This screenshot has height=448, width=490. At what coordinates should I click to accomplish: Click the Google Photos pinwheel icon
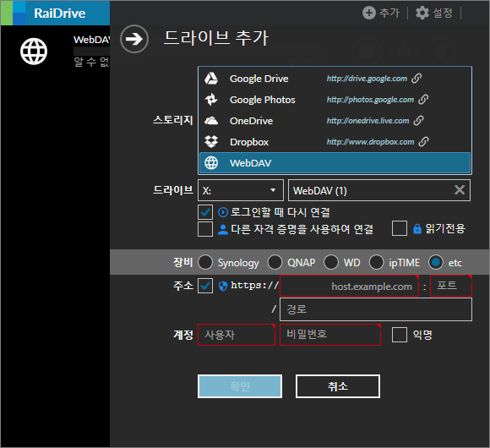211,100
